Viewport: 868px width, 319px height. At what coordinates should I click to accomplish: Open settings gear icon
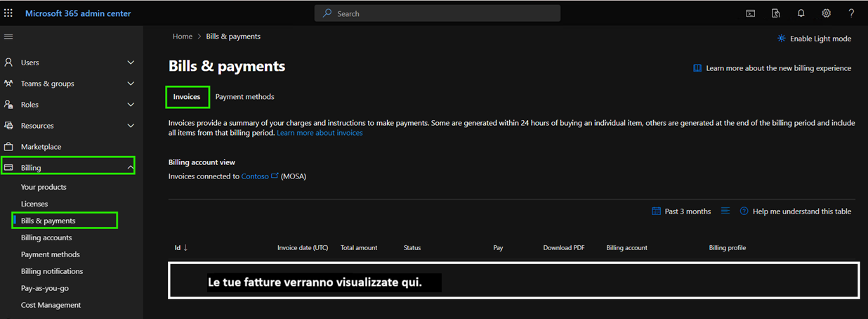pyautogui.click(x=827, y=13)
